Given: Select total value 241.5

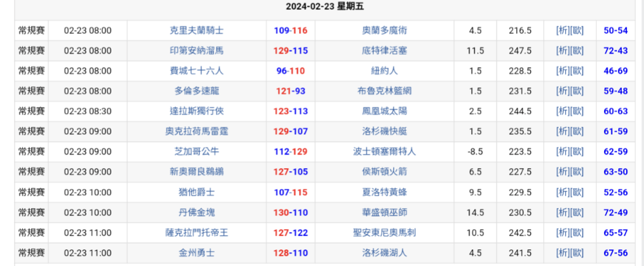Looking at the screenshot, I should point(520,253).
